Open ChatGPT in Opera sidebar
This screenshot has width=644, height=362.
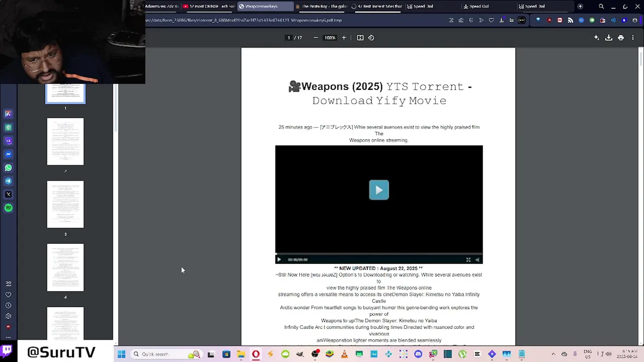8,128
